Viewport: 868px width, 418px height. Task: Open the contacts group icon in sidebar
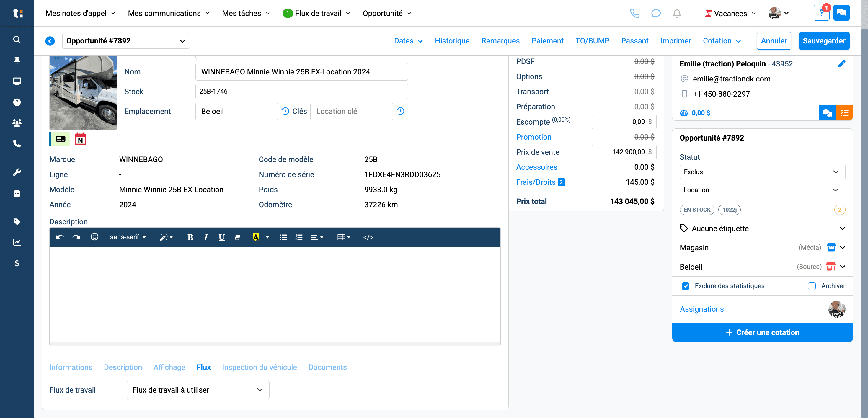coord(17,123)
